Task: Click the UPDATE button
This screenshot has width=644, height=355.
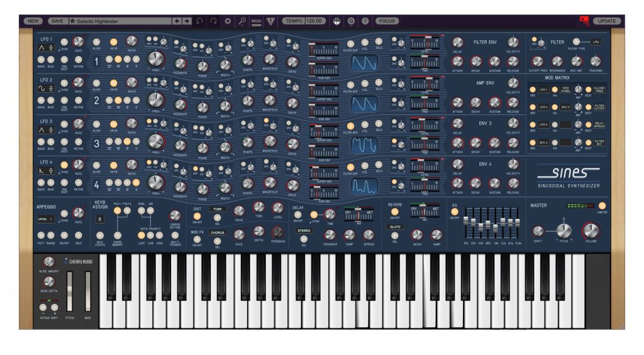Action: pos(607,21)
